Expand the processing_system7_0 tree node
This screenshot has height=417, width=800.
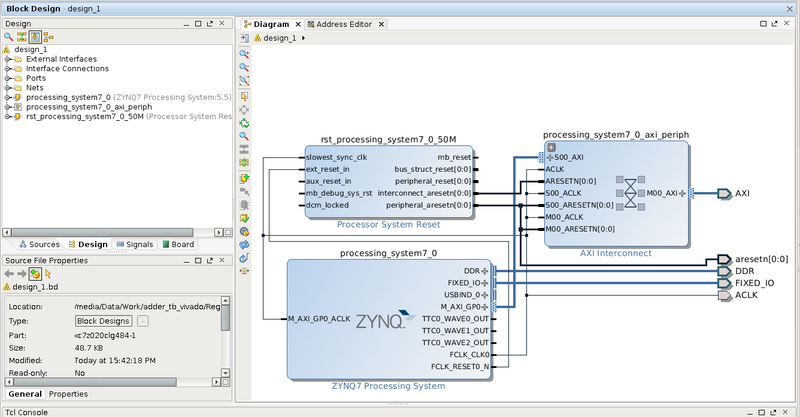pyautogui.click(x=8, y=97)
